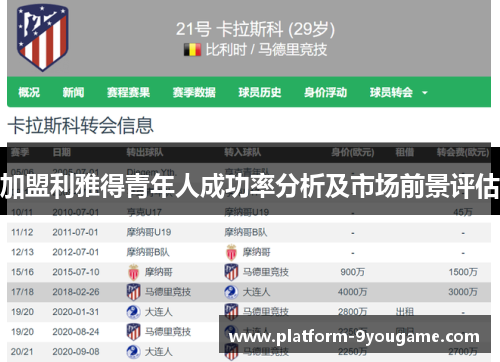
Task: Click Dalian crest in 2020-09-08 row
Action: coord(133,352)
